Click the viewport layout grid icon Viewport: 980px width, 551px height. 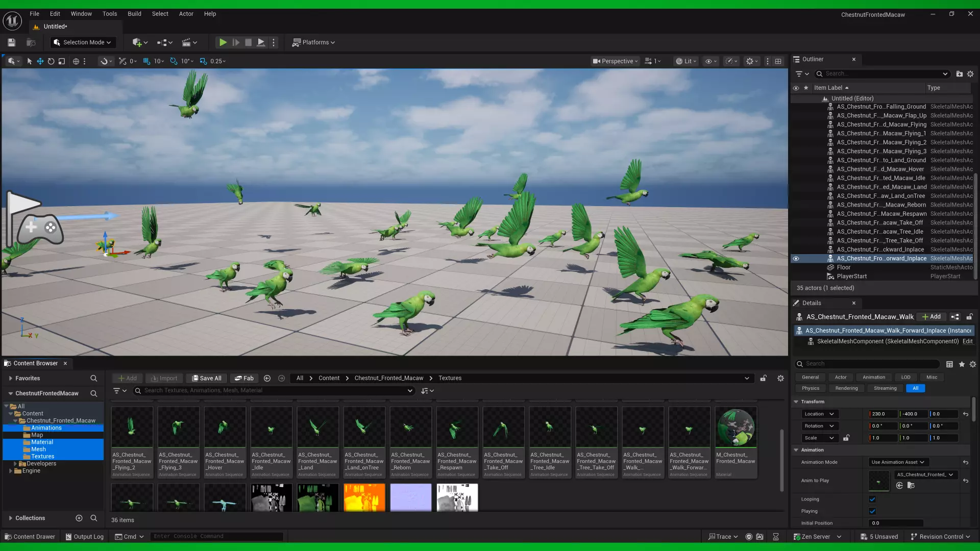tap(778, 61)
